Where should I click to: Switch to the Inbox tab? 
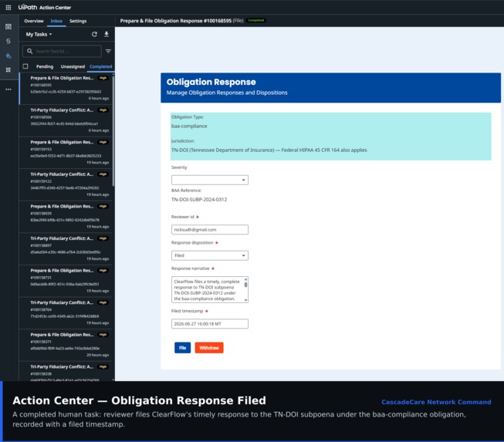[56, 21]
